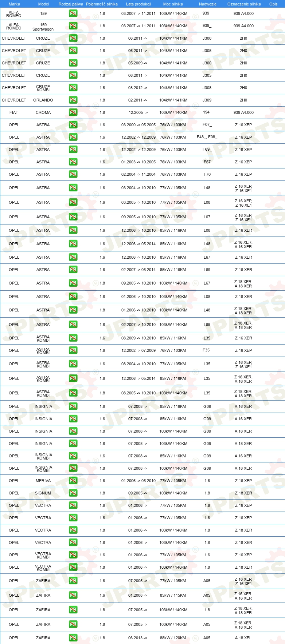
Task: Click the Model column header
Action: point(43,4)
